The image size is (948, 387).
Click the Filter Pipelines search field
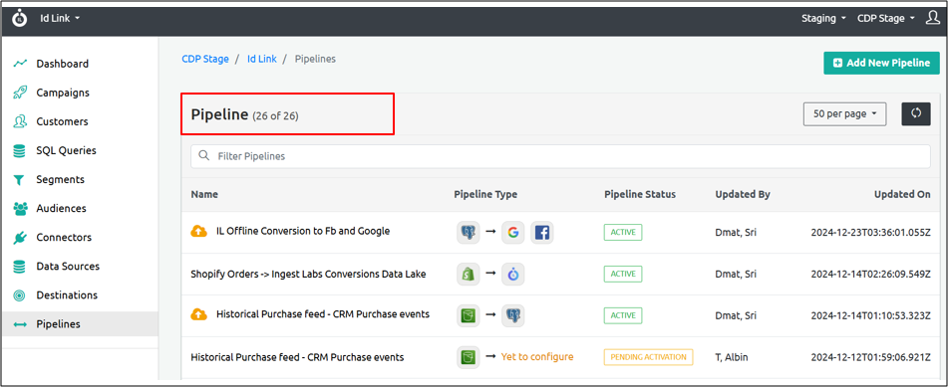(560, 156)
